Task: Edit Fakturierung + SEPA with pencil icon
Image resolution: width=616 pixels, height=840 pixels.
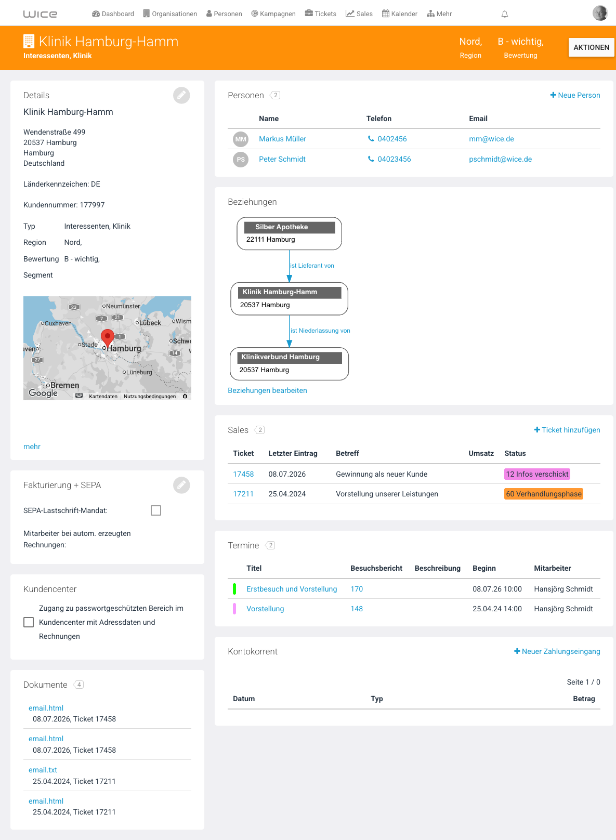Action: 181,485
